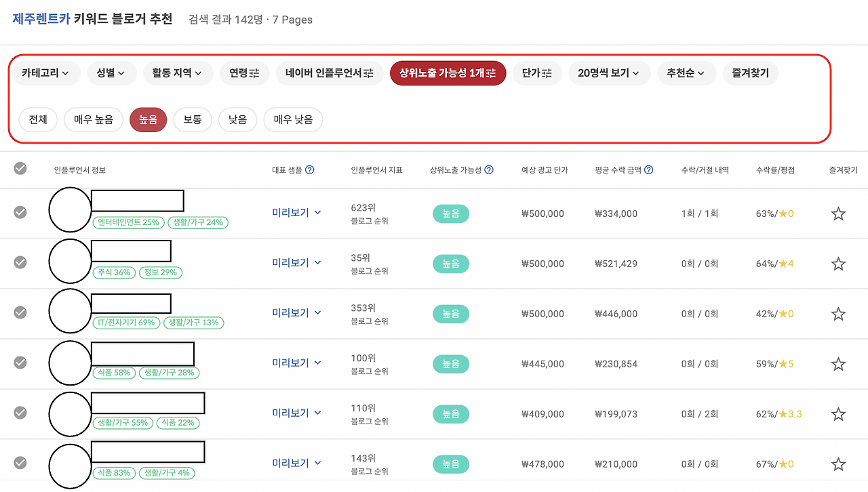The width and height of the screenshot is (868, 492).
Task: Open the 카테고리 dropdown
Action: [46, 73]
